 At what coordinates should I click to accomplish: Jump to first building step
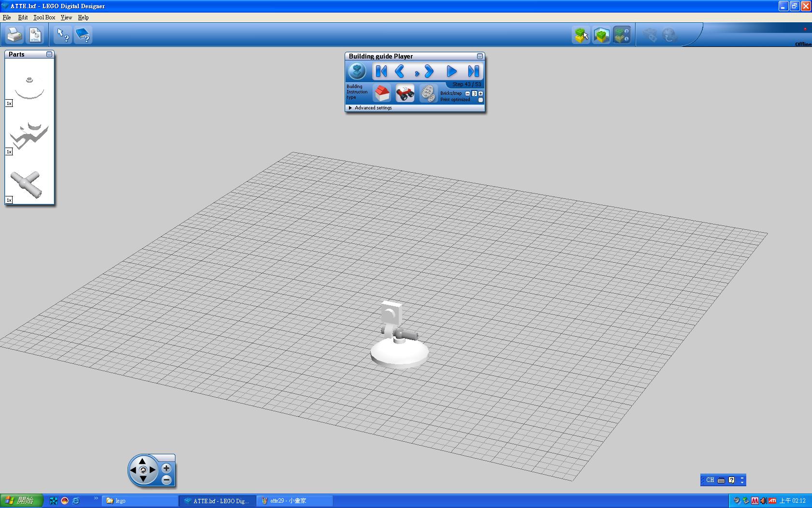pos(381,72)
